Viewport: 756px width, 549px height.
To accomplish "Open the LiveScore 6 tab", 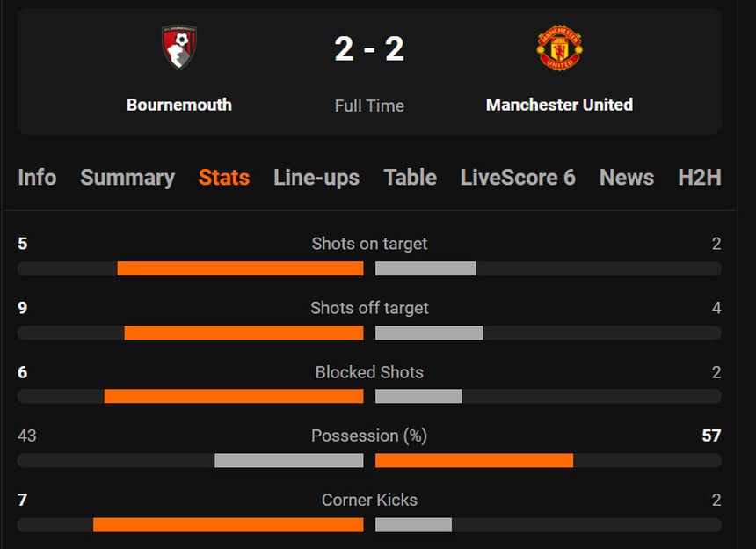I will click(518, 178).
